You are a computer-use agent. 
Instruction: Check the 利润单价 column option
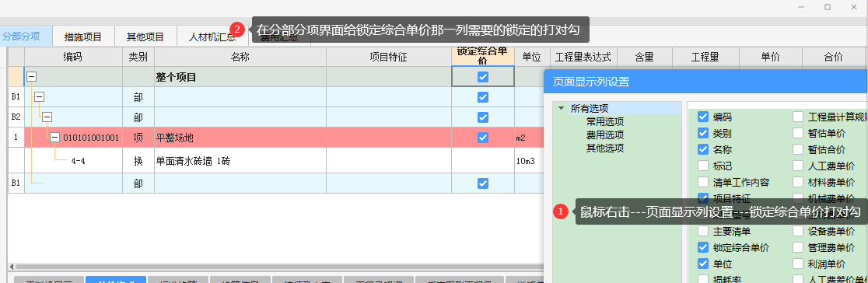pos(798,263)
